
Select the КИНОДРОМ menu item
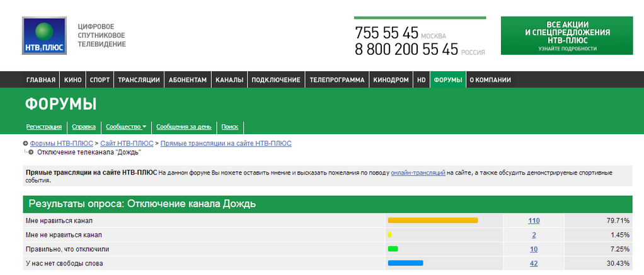[391, 80]
